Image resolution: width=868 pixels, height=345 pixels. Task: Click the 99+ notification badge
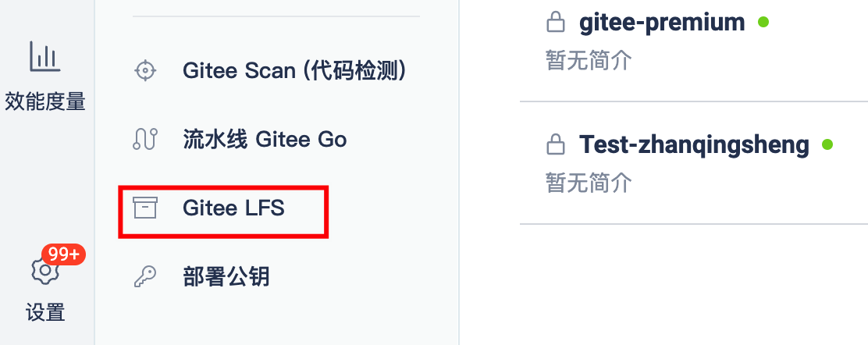66,254
